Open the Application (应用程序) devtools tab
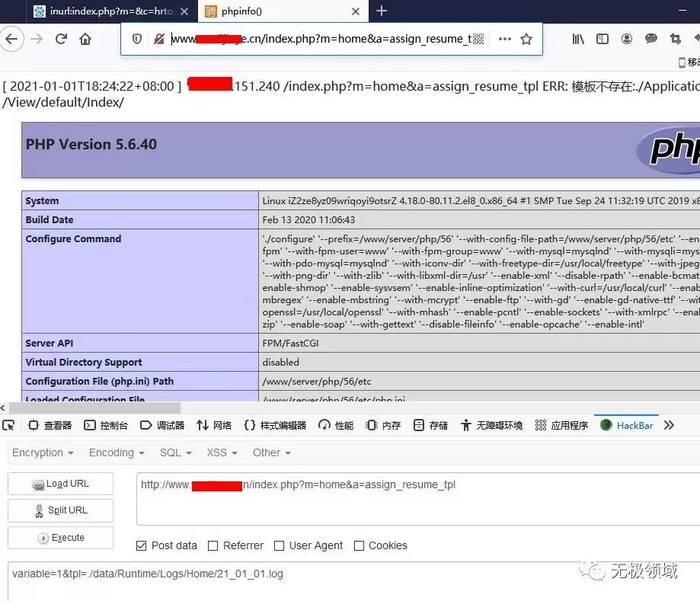This screenshot has width=700, height=601. point(561,426)
